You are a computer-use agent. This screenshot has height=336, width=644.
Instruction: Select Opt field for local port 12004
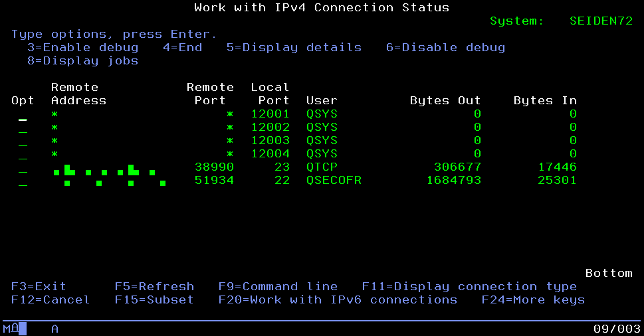pyautogui.click(x=23, y=154)
